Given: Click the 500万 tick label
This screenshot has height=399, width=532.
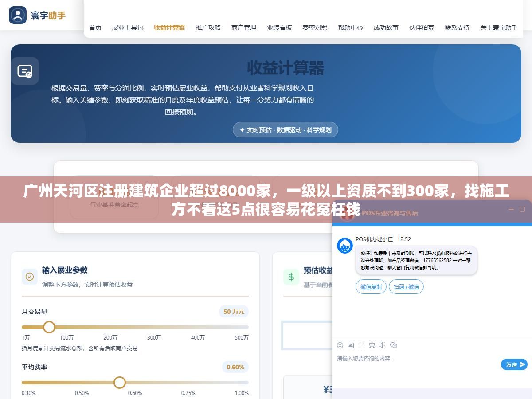Looking at the screenshot, I should [242, 338].
